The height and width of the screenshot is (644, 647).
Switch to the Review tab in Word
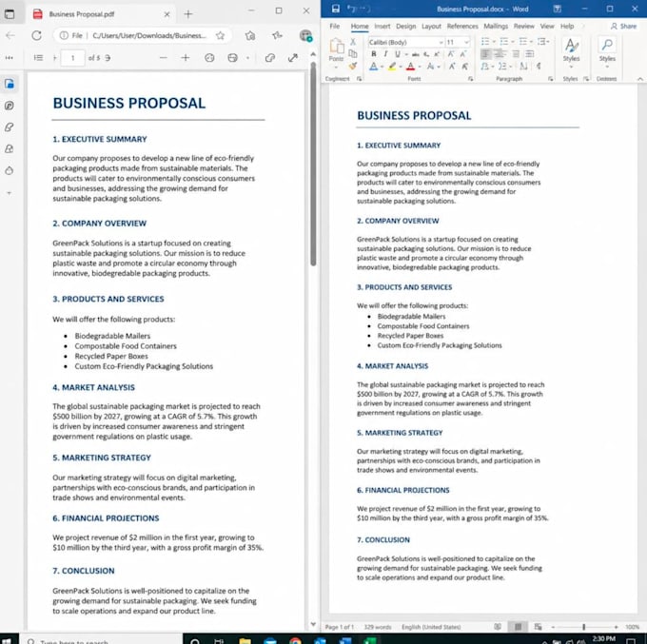click(523, 26)
